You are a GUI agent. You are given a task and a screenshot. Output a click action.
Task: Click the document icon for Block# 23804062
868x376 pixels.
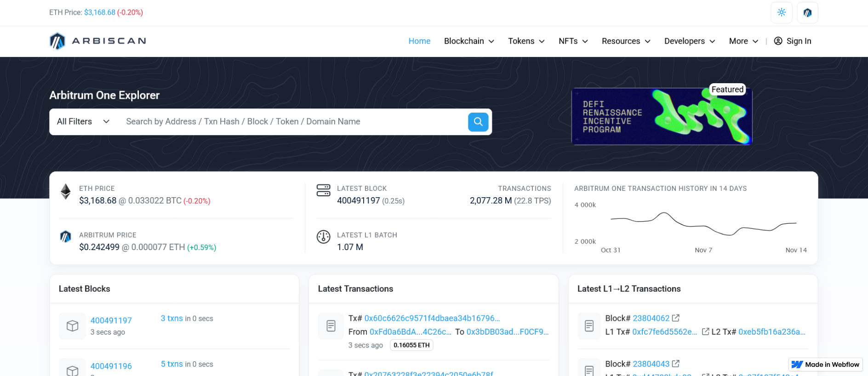[589, 326]
